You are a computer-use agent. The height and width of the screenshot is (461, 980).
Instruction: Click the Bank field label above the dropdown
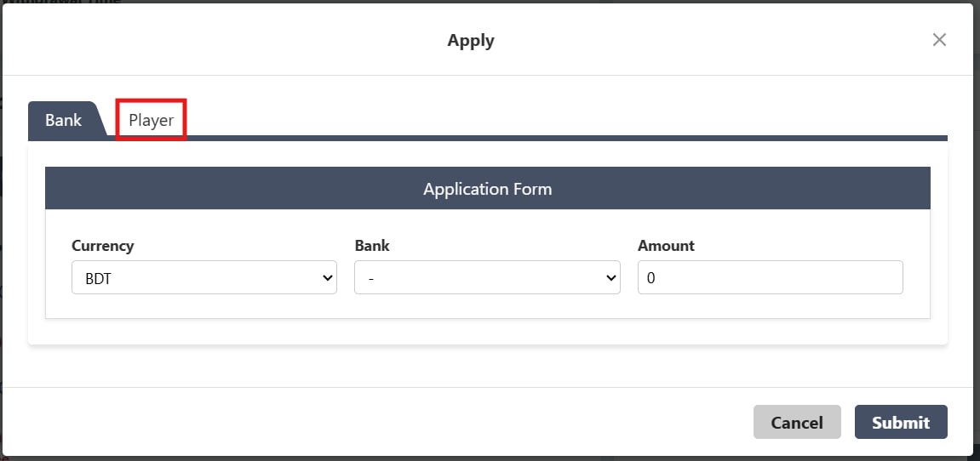coord(372,246)
